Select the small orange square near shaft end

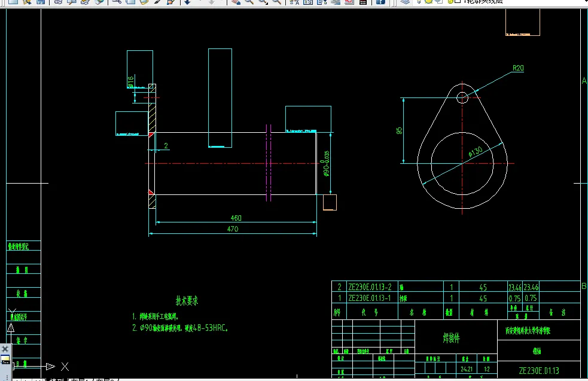pyautogui.click(x=330, y=203)
